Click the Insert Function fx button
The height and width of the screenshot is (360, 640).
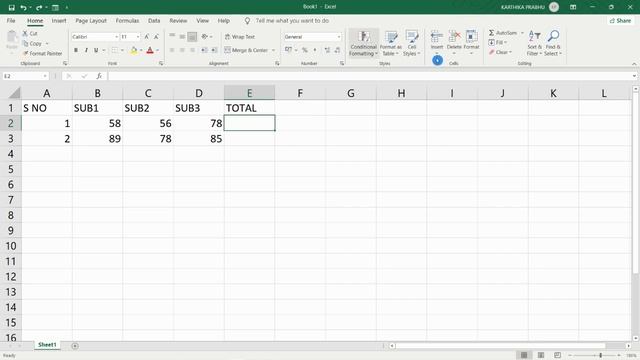tap(99, 76)
